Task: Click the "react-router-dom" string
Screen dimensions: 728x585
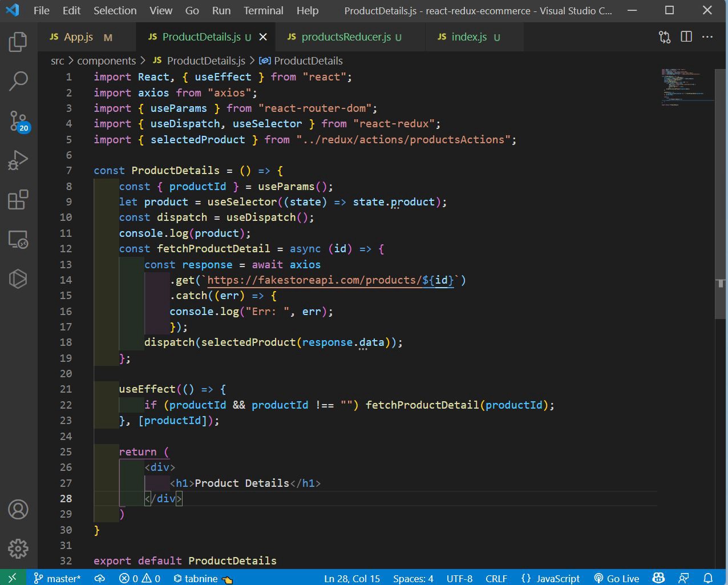Action: coord(315,108)
